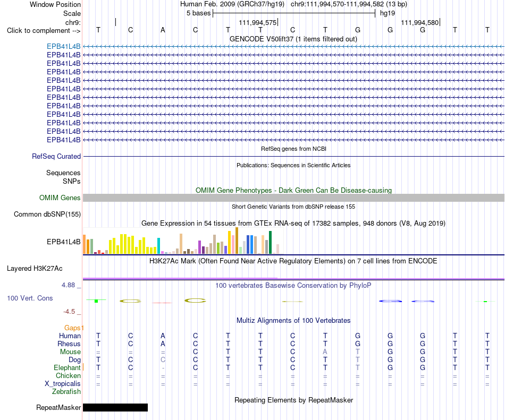Click the Dog species label
Screen dimensions: 505x420
[75, 360]
